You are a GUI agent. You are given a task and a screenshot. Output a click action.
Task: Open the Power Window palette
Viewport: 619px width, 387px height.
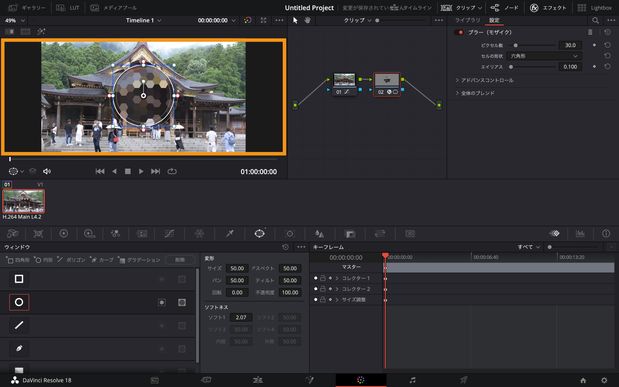tap(259, 234)
